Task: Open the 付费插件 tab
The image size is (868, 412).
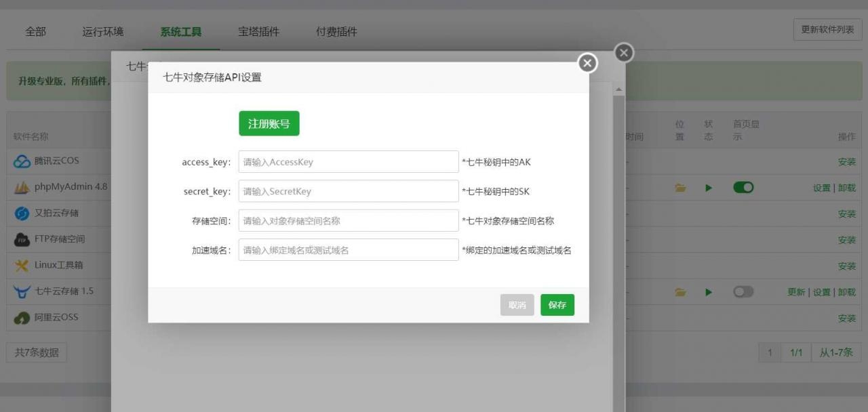Action: 336,32
